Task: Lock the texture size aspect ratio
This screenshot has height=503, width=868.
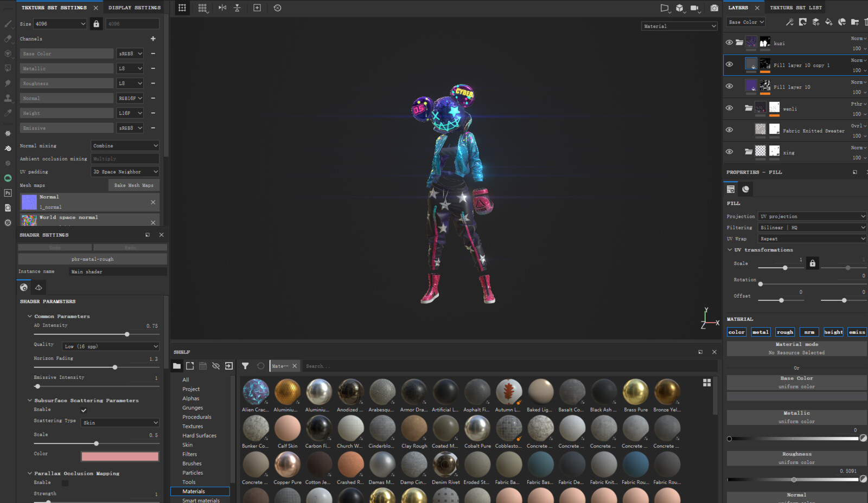Action: (x=96, y=24)
